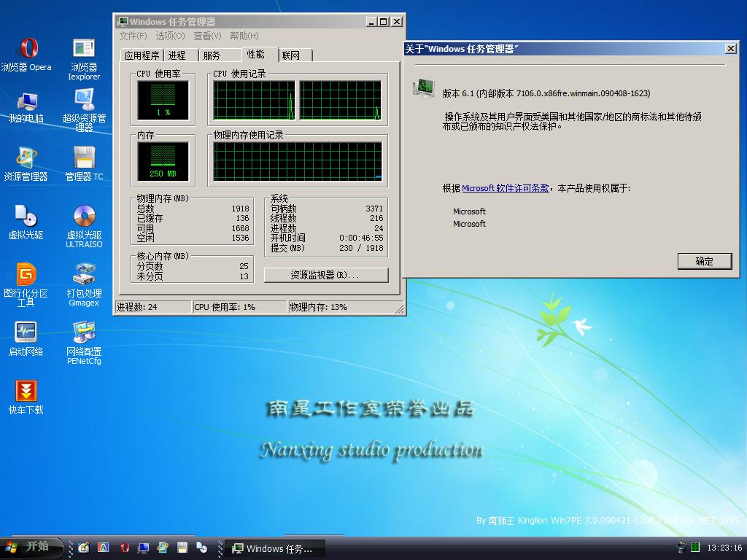Click the 提交(MB) value 230 / 1918
Viewport: 747px width, 560px height.
[x=361, y=248]
